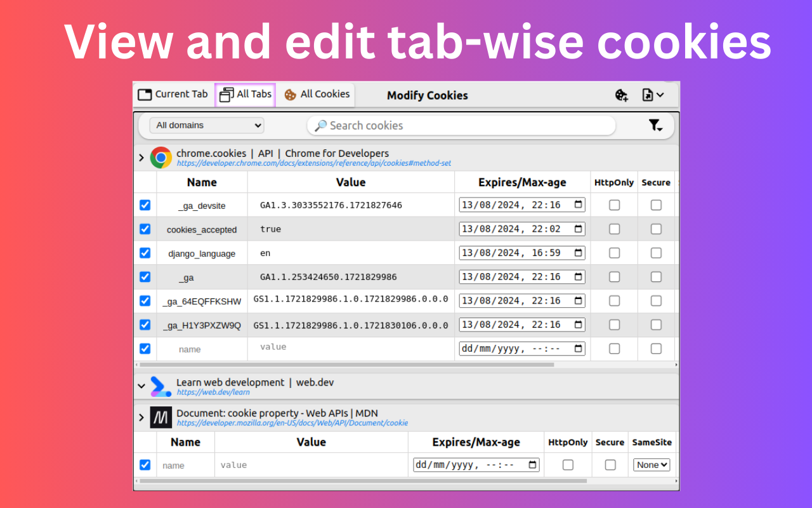Switch to the Current Tab tab
Viewport: 812px width, 508px height.
(173, 95)
